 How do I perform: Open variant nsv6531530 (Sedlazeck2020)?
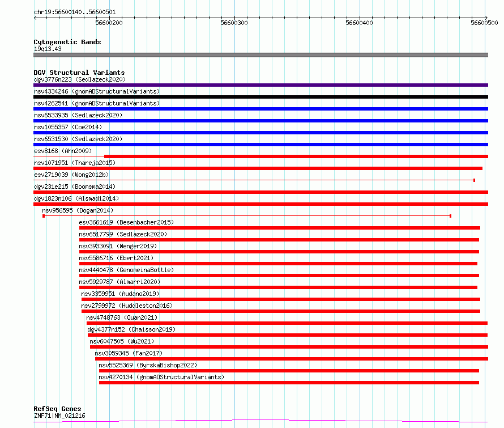[78, 139]
